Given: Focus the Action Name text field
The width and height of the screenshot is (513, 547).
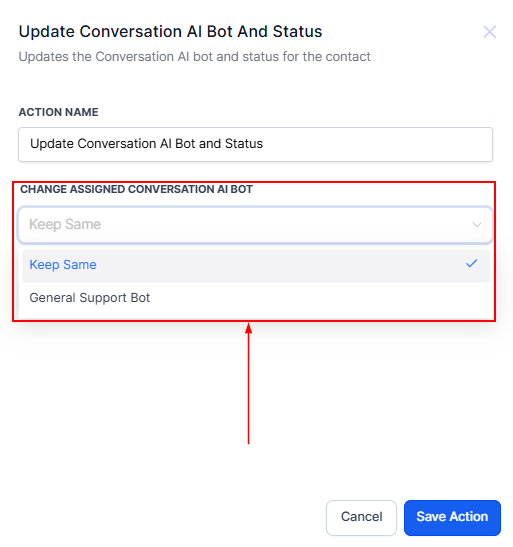Looking at the screenshot, I should pyautogui.click(x=255, y=144).
